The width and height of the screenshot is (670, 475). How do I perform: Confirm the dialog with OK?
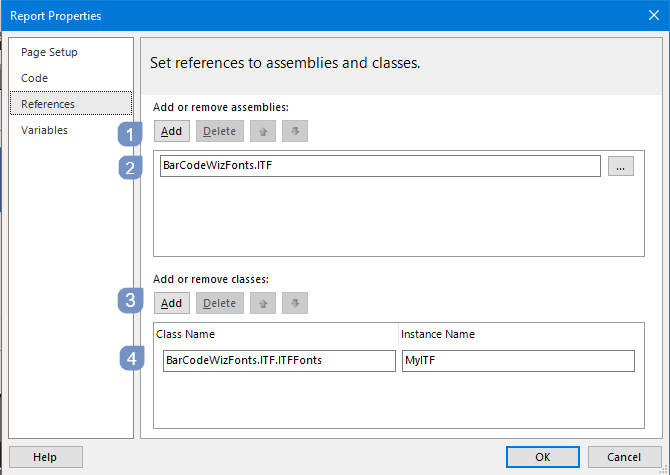(x=543, y=457)
